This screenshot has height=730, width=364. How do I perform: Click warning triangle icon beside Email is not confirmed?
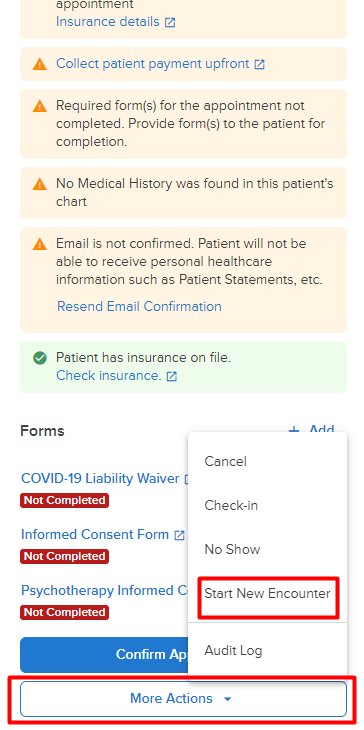pyautogui.click(x=40, y=243)
